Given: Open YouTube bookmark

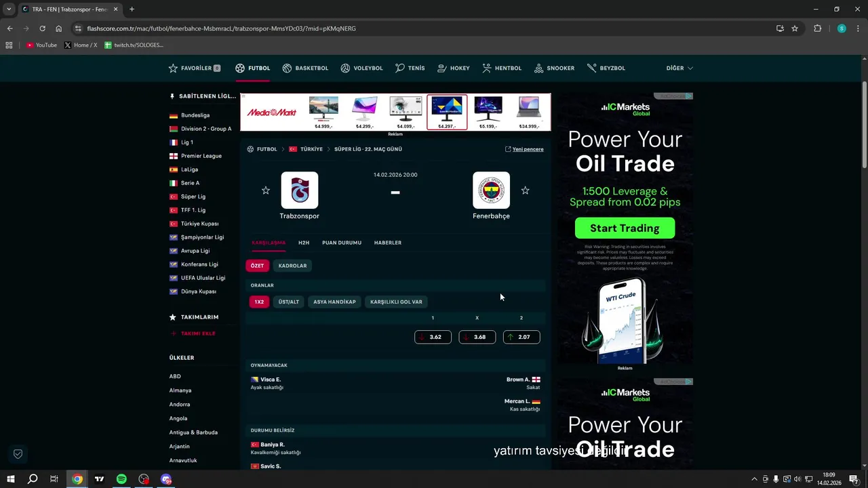Looking at the screenshot, I should (x=41, y=45).
